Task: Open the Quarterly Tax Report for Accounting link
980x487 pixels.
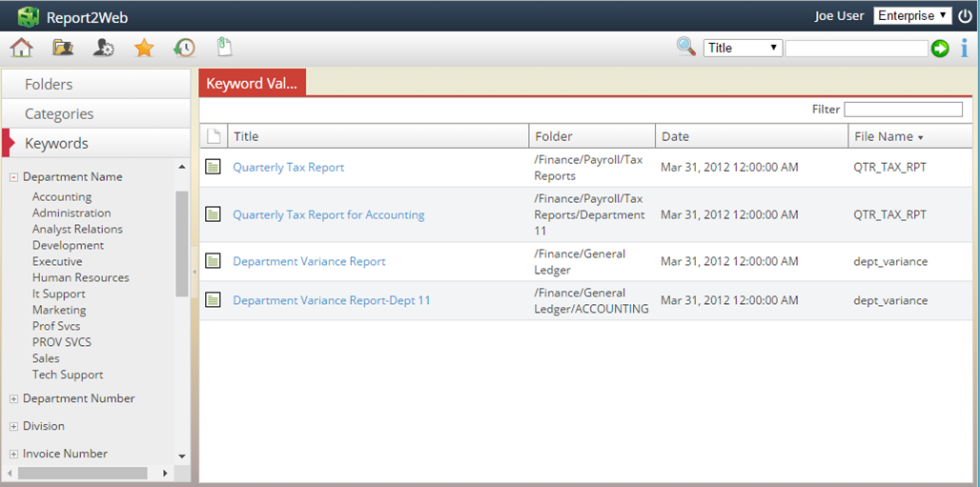Action: (x=328, y=214)
